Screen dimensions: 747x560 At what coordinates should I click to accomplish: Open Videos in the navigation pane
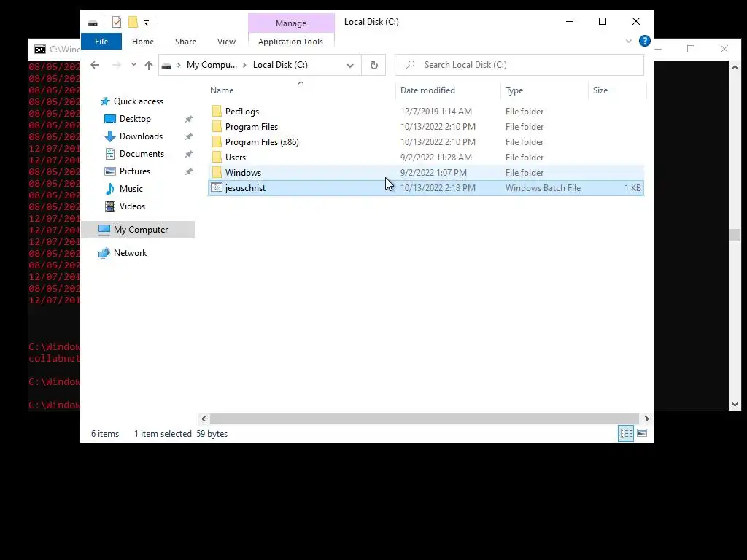(132, 206)
